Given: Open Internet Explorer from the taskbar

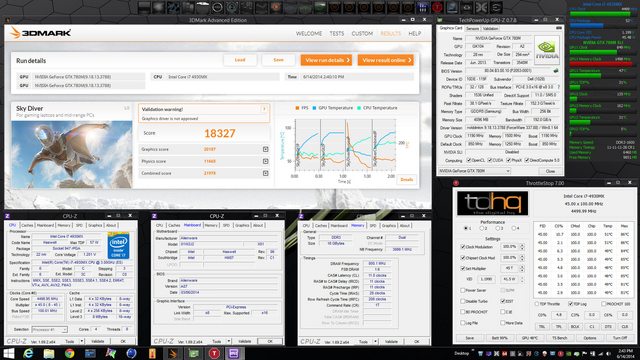Looking at the screenshot, I should (x=28, y=353).
